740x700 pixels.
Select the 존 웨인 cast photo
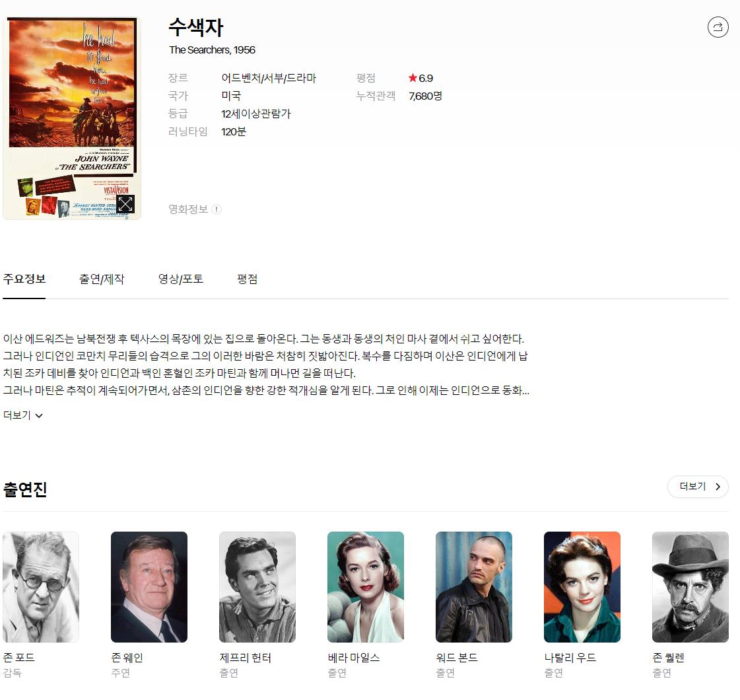click(x=149, y=586)
